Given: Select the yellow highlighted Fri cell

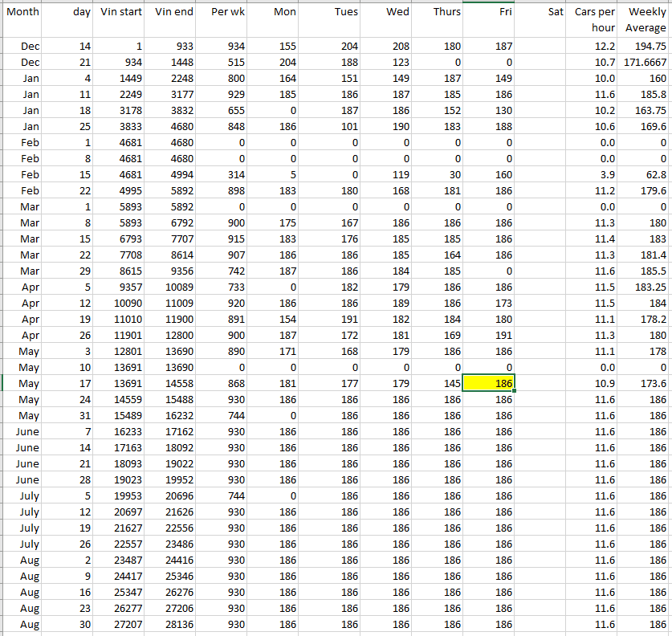Looking at the screenshot, I should 488,383.
